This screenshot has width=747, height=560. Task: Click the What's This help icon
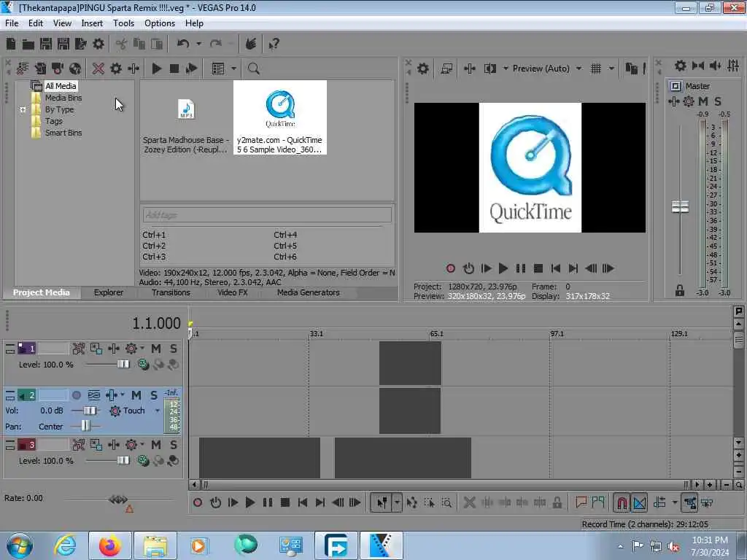[x=274, y=44]
